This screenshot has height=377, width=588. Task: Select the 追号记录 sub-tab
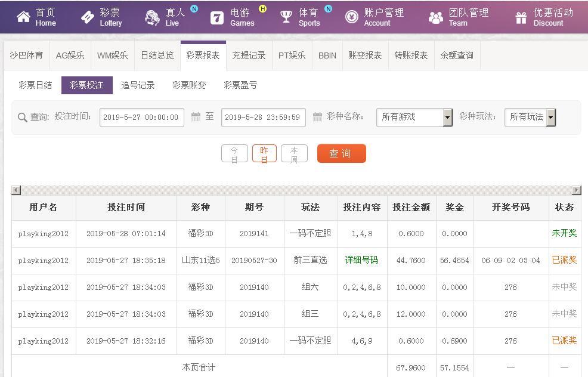[138, 85]
